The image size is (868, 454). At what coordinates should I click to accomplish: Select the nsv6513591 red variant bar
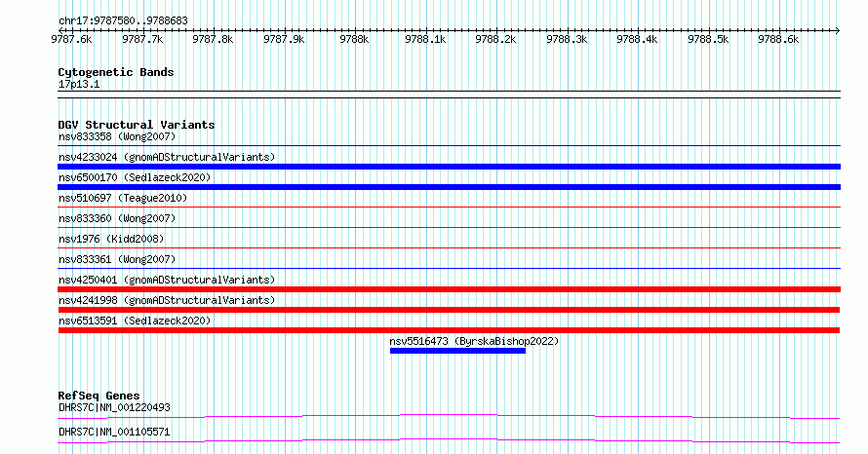click(449, 330)
